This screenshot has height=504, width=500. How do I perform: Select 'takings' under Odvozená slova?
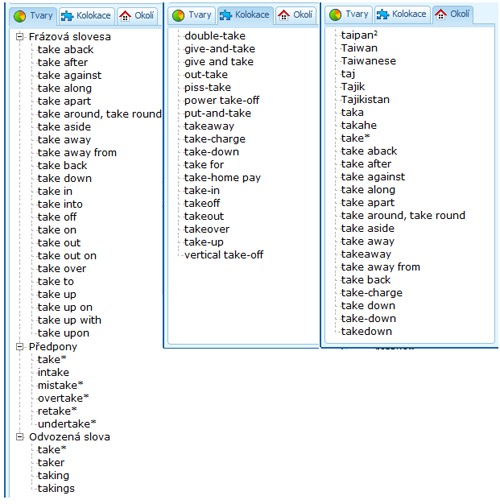point(56,489)
